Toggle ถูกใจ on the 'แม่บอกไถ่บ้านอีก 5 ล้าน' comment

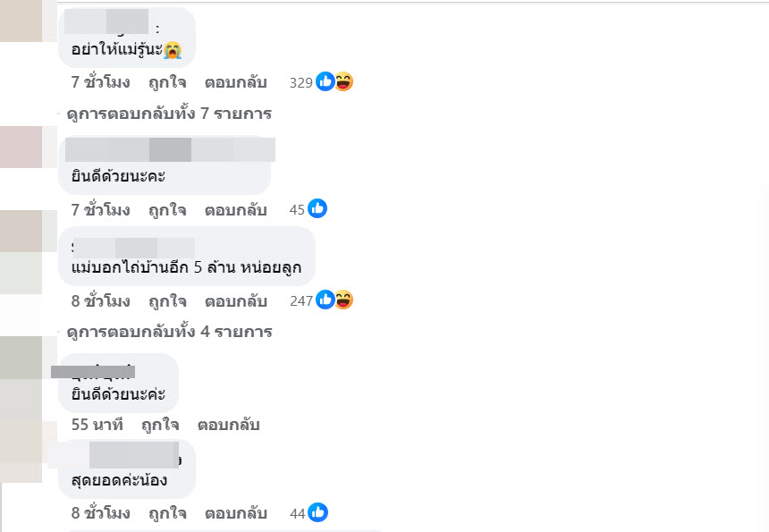167,300
